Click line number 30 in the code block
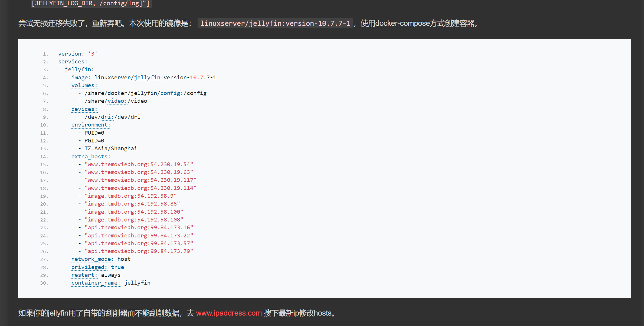Screen dimensions: 644x326 point(44,283)
